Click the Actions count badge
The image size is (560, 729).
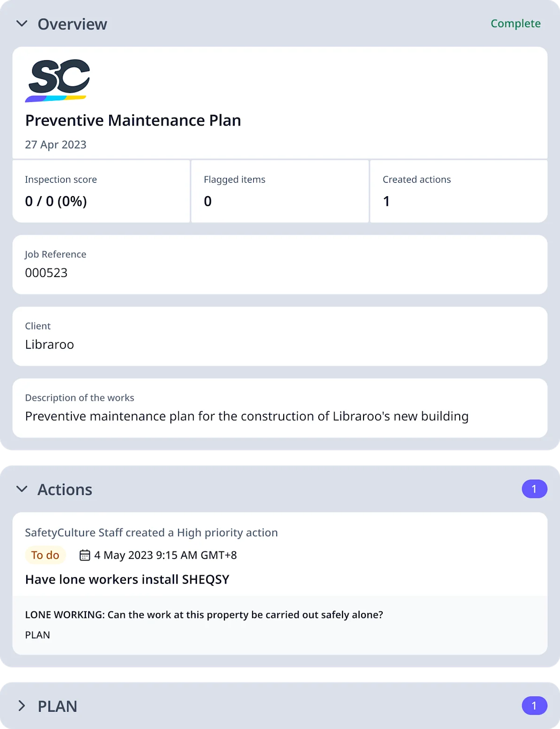point(534,489)
